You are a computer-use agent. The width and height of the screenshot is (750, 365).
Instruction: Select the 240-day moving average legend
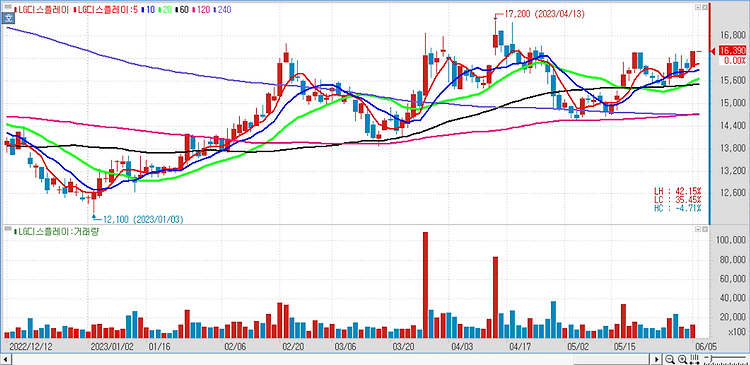[223, 9]
